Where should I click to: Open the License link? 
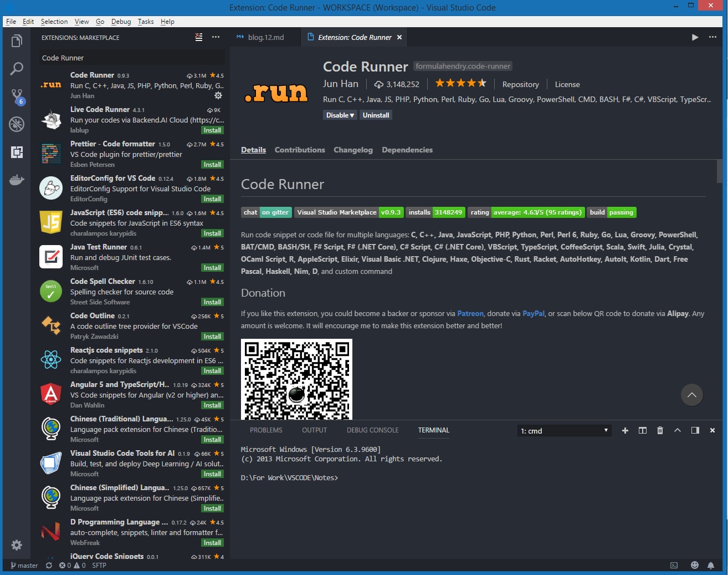(x=567, y=84)
